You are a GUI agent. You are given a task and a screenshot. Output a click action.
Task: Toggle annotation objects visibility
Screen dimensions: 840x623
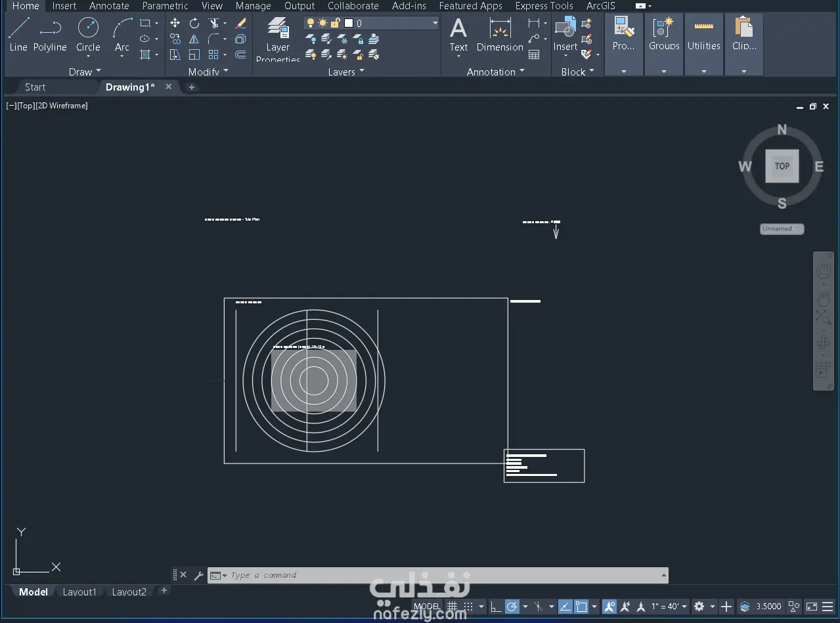pyautogui.click(x=609, y=607)
